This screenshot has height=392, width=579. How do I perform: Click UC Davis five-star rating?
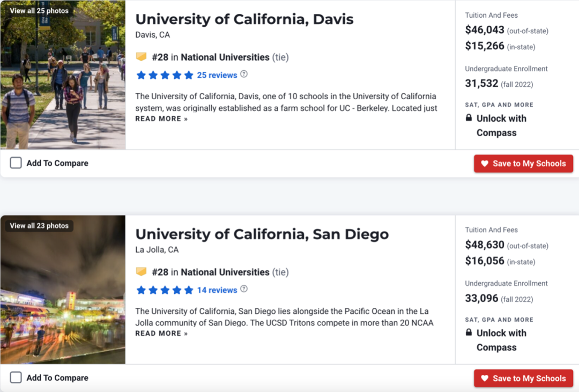pos(165,75)
